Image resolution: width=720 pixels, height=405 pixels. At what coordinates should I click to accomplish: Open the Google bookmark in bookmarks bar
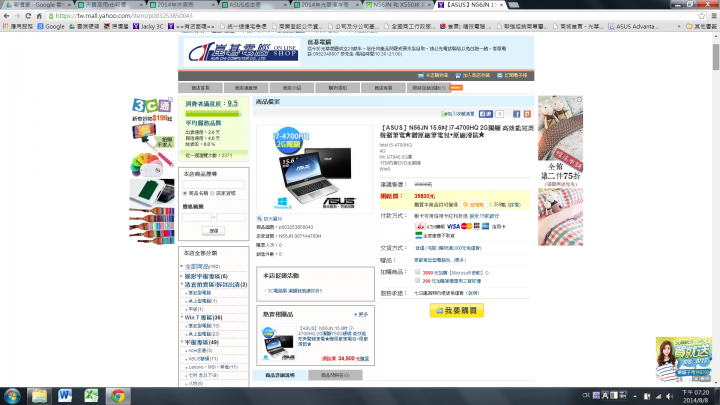(51, 27)
